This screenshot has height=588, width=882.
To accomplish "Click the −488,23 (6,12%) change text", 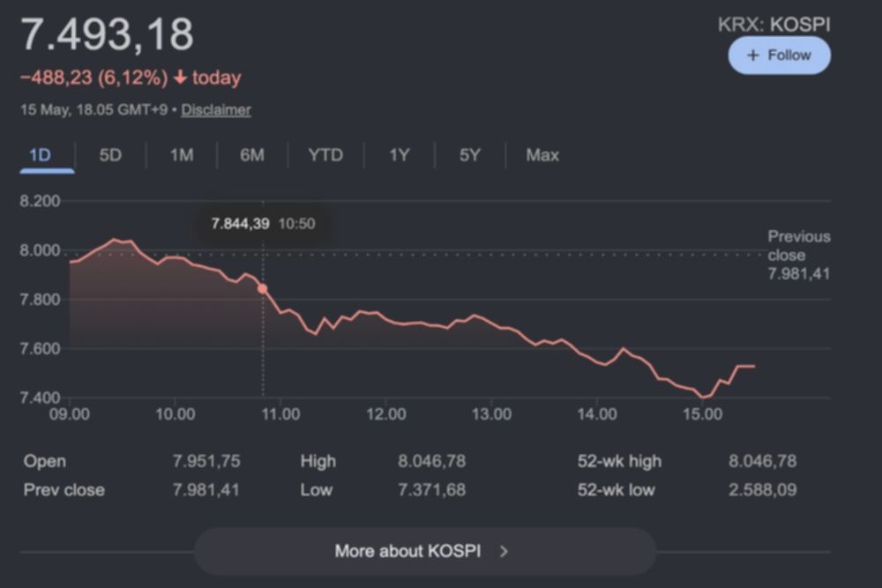I will (x=94, y=78).
